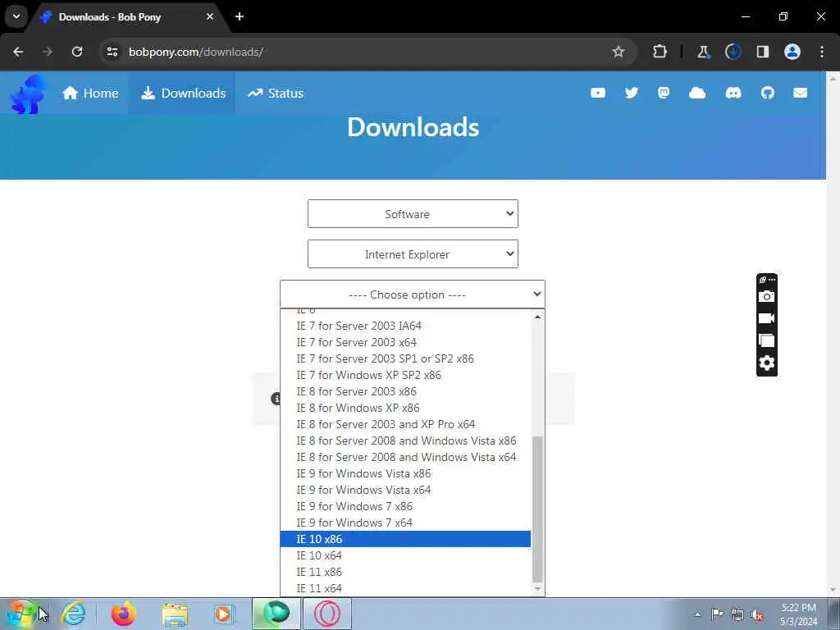Open the Twitter social icon
840x630 pixels.
[x=632, y=94]
